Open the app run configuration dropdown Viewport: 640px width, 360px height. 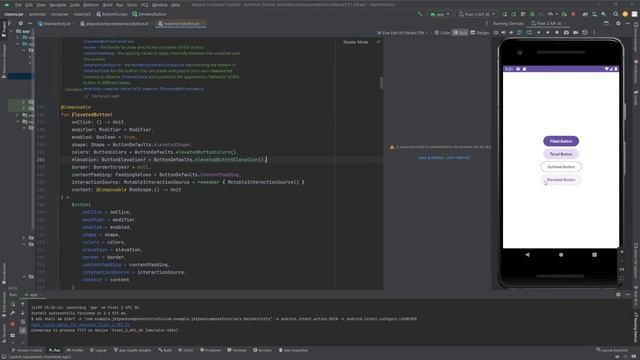[x=439, y=14]
